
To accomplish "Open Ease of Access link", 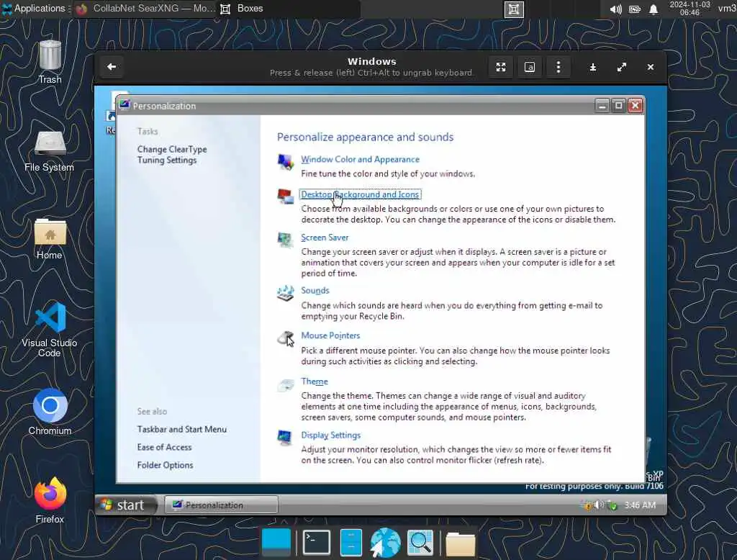I will [x=165, y=447].
